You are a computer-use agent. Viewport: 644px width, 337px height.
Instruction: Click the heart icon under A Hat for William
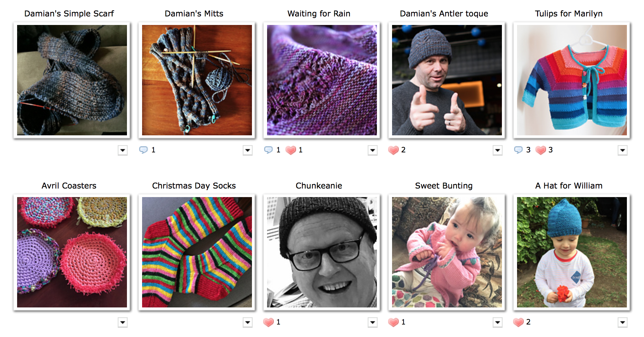518,322
